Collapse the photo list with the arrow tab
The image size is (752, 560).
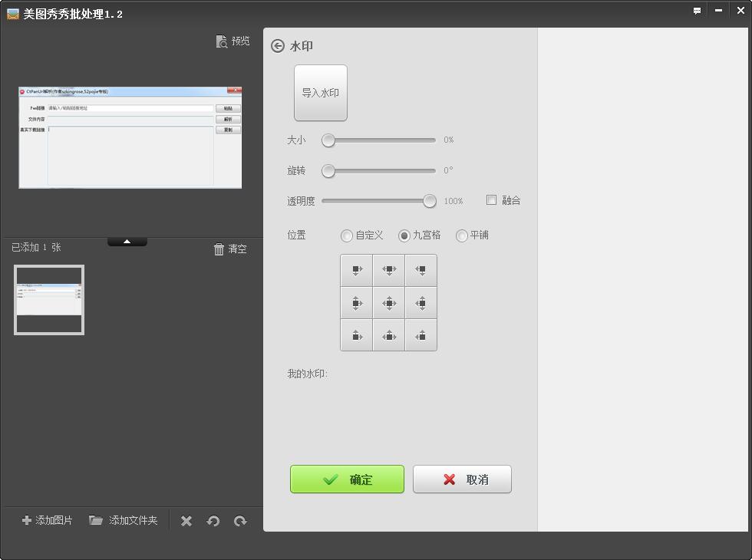(x=127, y=240)
